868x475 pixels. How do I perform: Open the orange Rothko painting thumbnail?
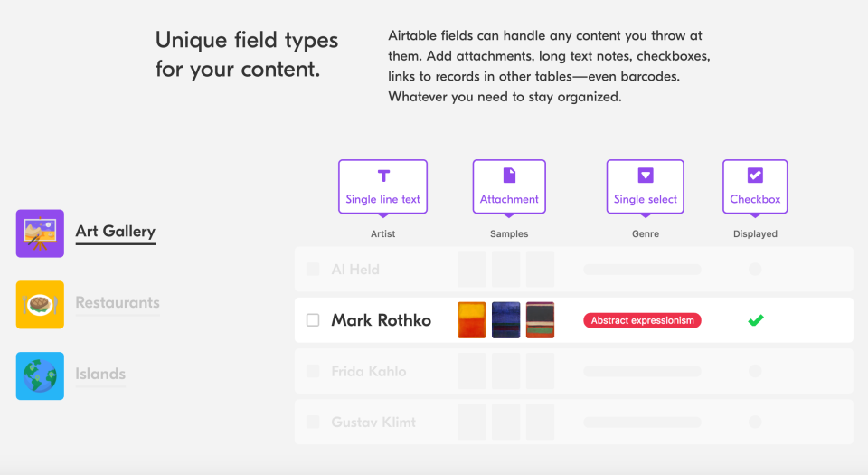coord(472,320)
